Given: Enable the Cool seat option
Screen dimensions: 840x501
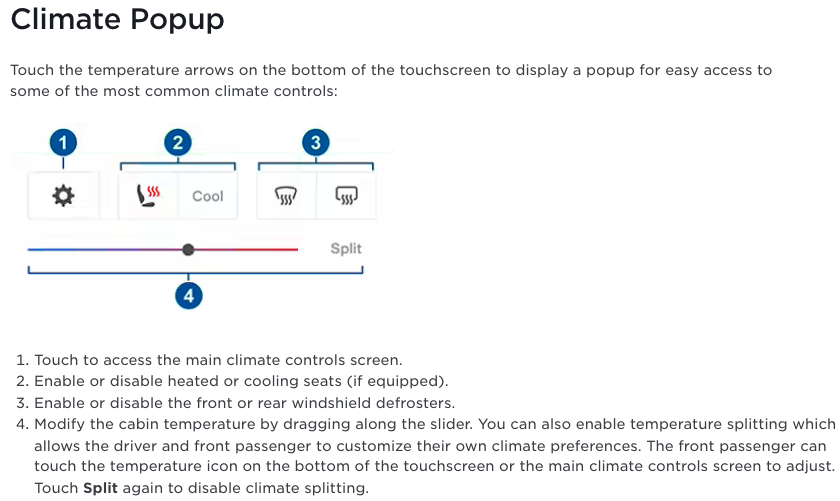Looking at the screenshot, I should coord(207,196).
